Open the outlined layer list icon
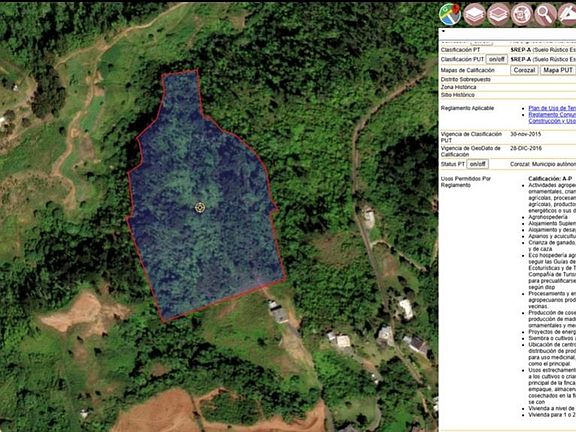Viewport: 576px width, 432px height. point(498,14)
